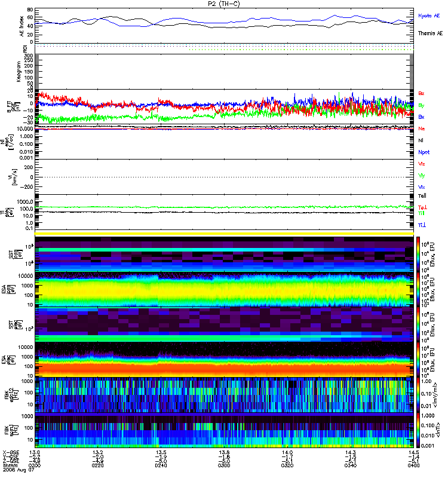Click the green By legend label

(421, 106)
